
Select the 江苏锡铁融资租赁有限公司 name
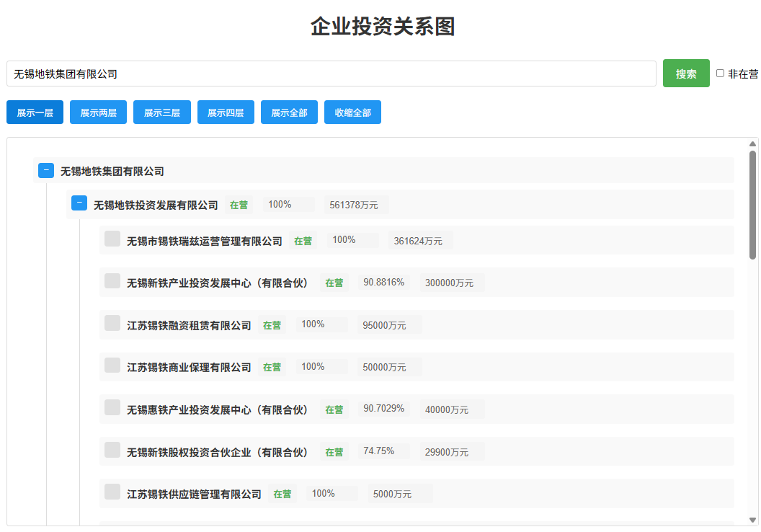tap(189, 326)
